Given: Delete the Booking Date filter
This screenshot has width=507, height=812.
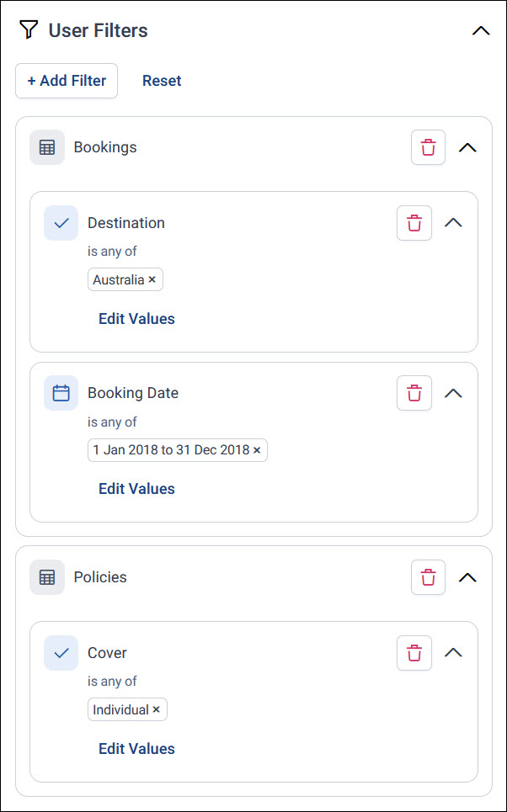Looking at the screenshot, I should (414, 393).
